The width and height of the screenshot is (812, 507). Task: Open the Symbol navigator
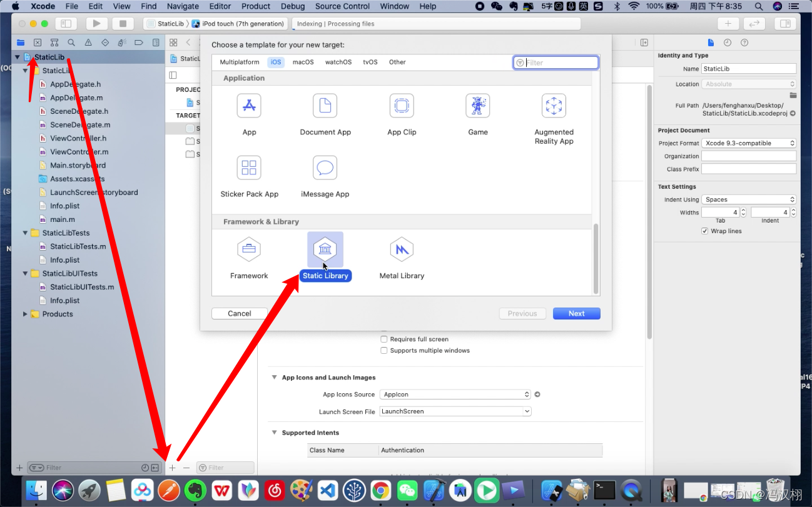[x=54, y=43]
